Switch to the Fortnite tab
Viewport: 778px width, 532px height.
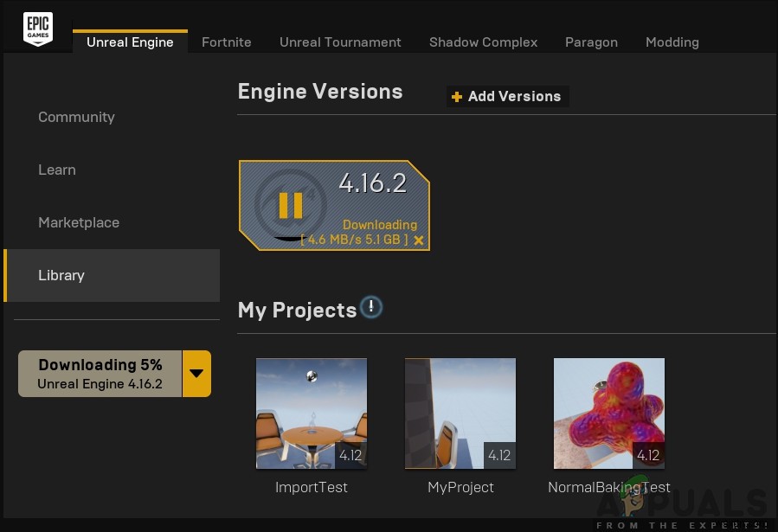(x=226, y=42)
